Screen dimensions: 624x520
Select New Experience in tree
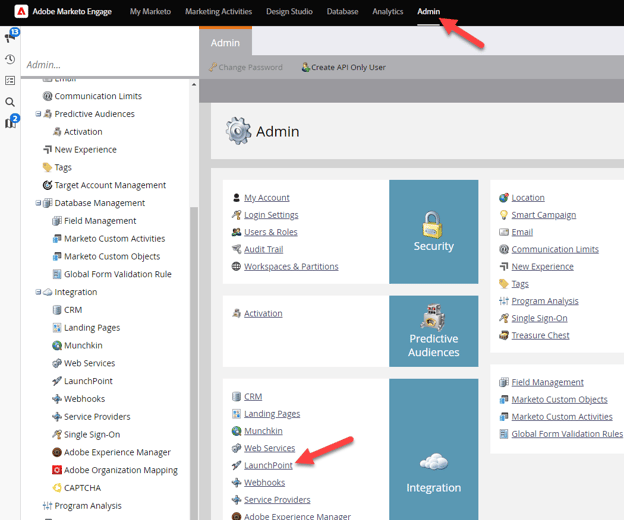coord(86,150)
